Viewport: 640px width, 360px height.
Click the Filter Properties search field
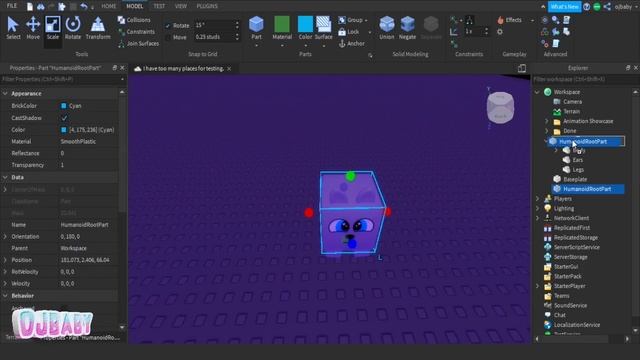point(61,79)
